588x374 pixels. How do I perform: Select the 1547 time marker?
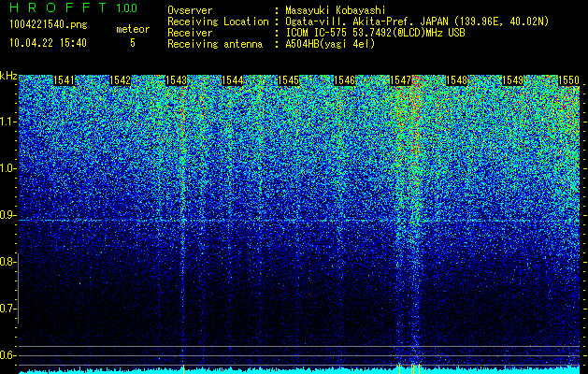point(400,80)
